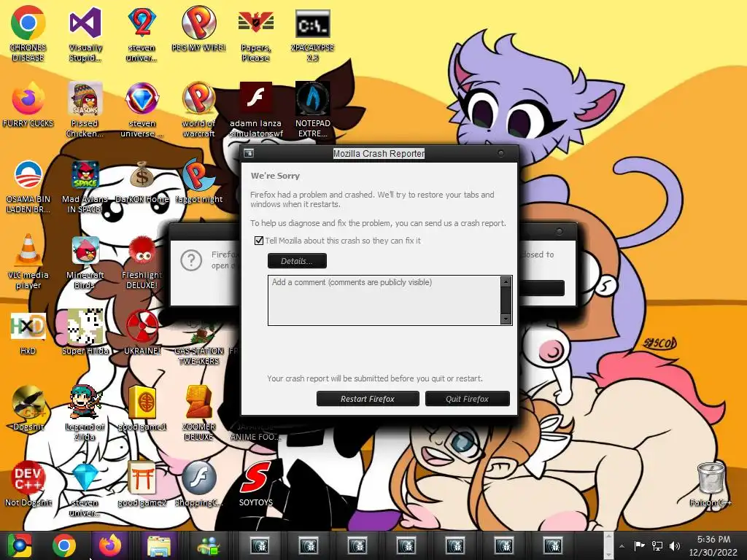This screenshot has height=560, width=747.
Task: Click the first crash reporter taskbar button
Action: point(260,545)
